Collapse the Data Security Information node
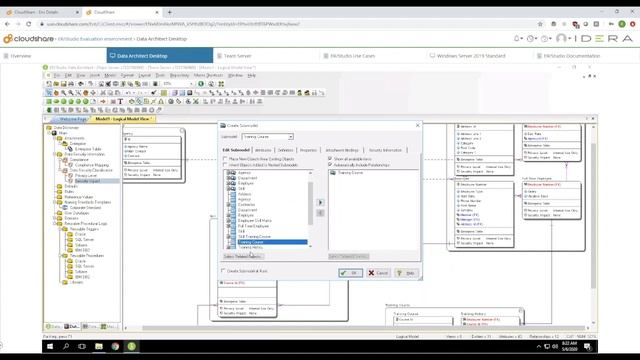The height and width of the screenshot is (360, 640). [x=55, y=154]
